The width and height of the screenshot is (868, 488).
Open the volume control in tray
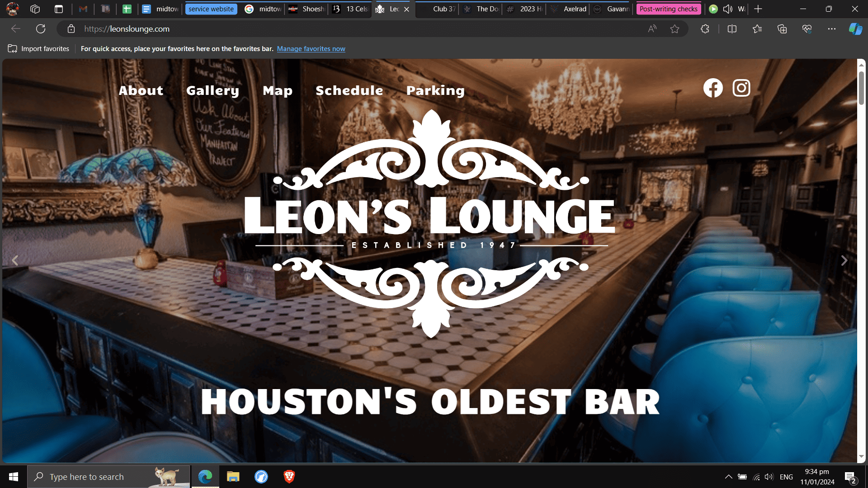tap(769, 477)
